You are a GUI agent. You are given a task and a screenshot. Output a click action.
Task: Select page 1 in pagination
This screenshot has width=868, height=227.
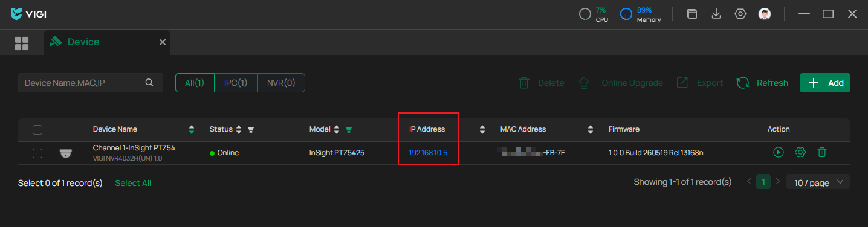[x=763, y=182]
